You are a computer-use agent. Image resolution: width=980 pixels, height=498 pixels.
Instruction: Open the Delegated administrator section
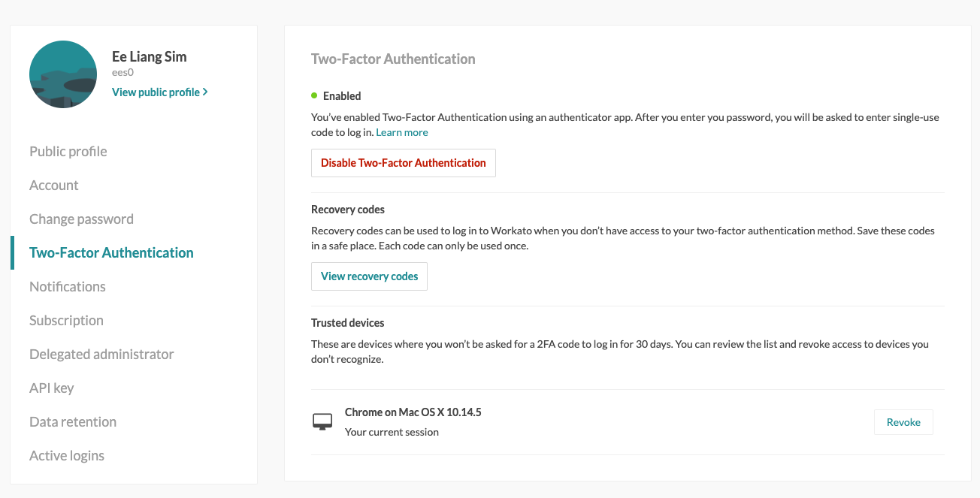[101, 354]
